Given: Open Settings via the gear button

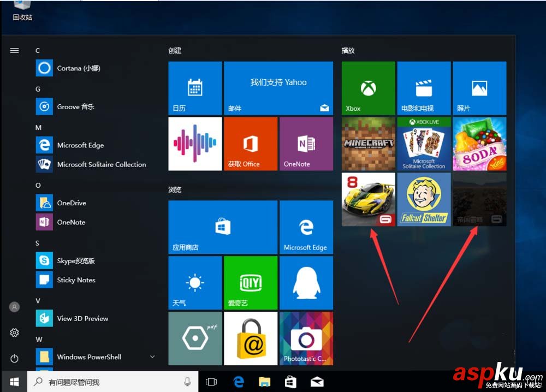Looking at the screenshot, I should [x=14, y=332].
